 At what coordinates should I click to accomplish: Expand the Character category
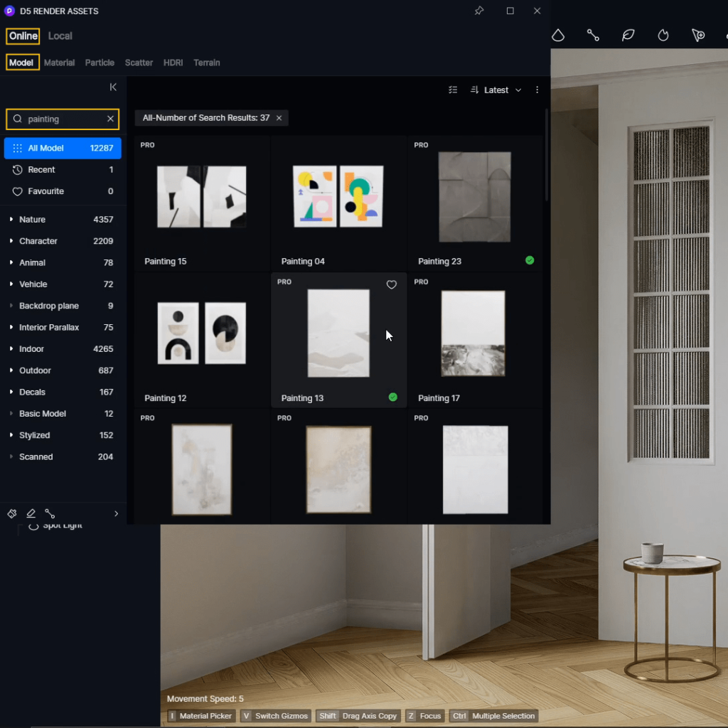point(11,241)
